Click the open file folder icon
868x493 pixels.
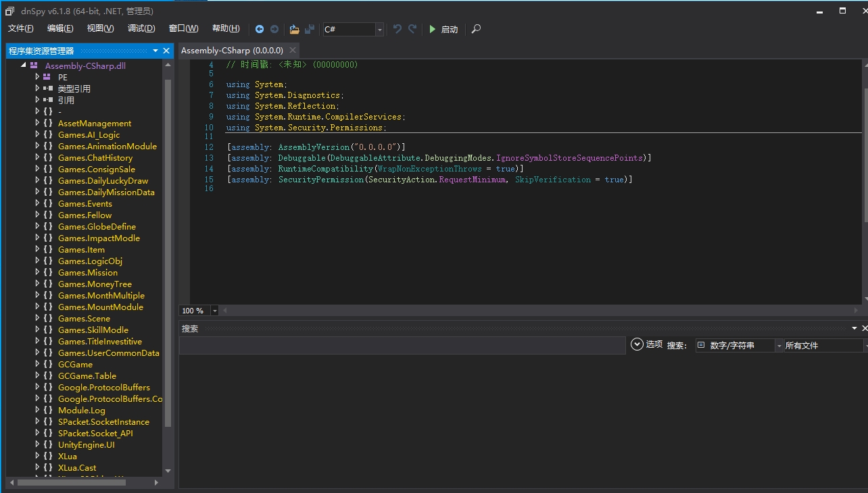coord(294,29)
